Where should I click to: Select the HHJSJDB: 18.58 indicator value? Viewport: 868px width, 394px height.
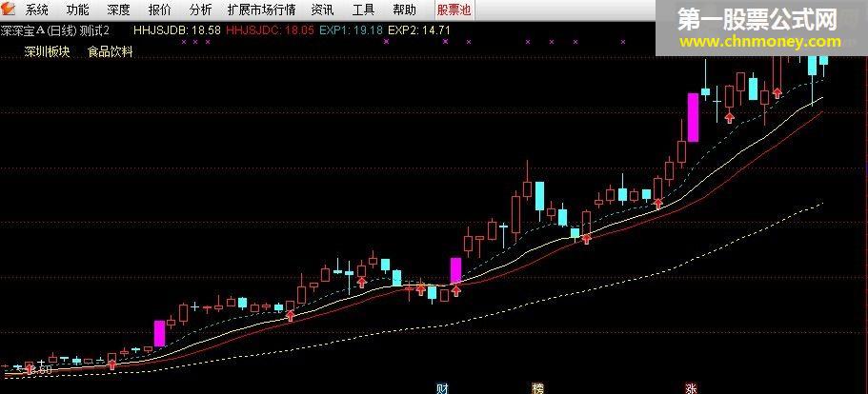click(x=177, y=30)
